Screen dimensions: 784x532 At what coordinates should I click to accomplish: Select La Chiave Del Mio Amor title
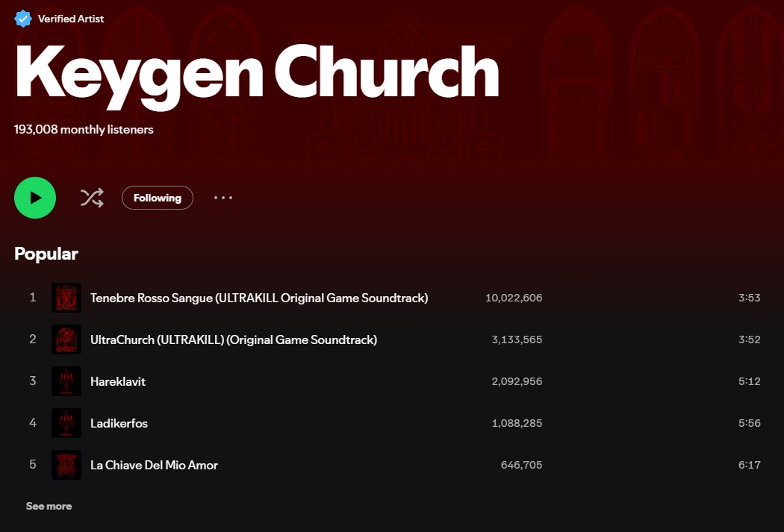click(x=154, y=465)
